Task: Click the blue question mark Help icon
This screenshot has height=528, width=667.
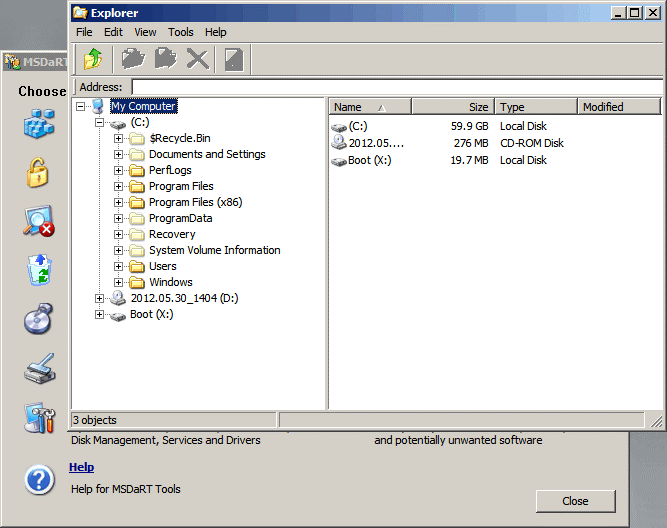Action: 40,480
